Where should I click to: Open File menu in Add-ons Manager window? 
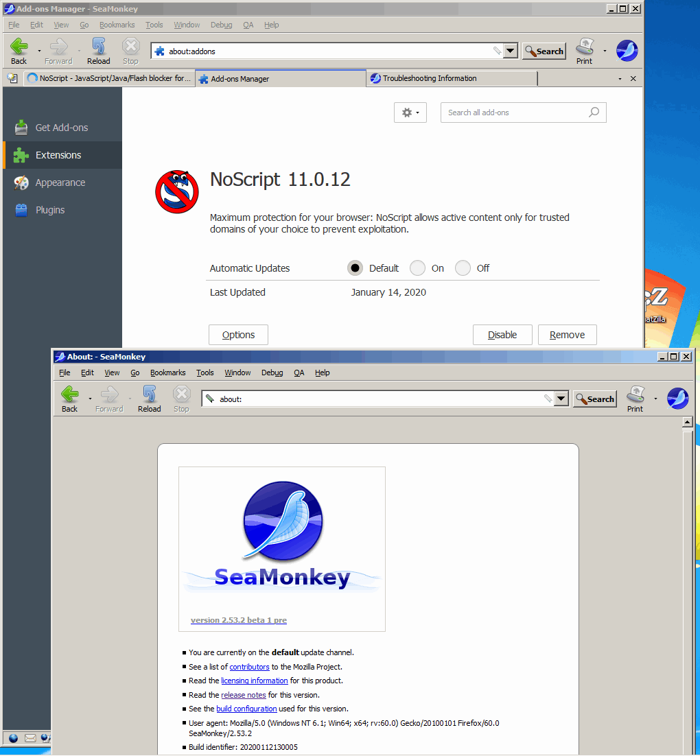[14, 25]
